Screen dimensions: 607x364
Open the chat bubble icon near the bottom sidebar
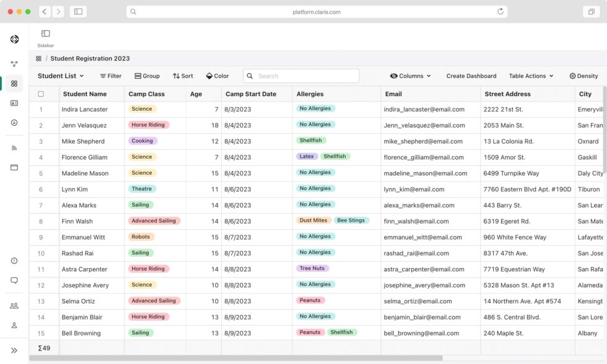click(x=14, y=280)
